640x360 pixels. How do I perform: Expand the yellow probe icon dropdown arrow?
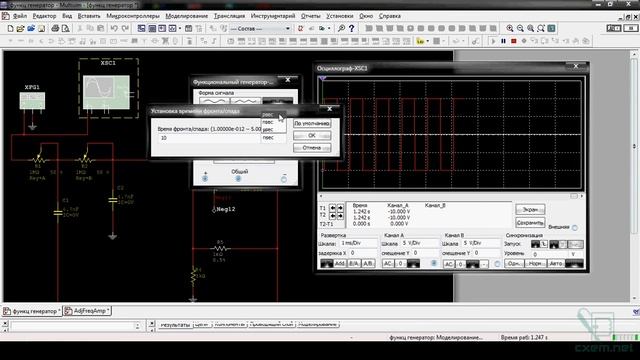(427, 41)
